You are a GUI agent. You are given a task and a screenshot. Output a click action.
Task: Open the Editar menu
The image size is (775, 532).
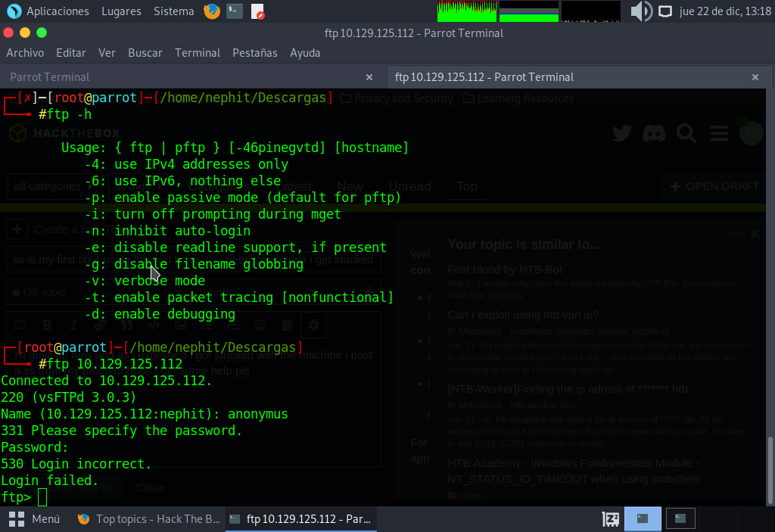click(70, 53)
